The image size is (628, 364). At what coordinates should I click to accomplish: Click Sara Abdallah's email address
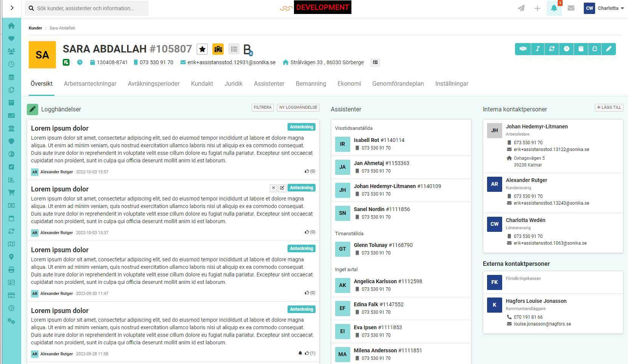click(x=232, y=62)
